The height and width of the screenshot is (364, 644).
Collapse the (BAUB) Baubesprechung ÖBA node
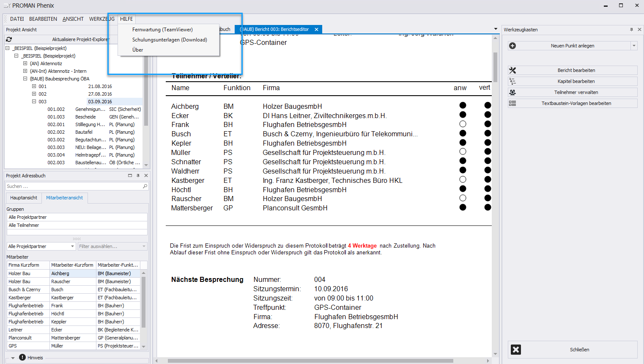pyautogui.click(x=25, y=79)
